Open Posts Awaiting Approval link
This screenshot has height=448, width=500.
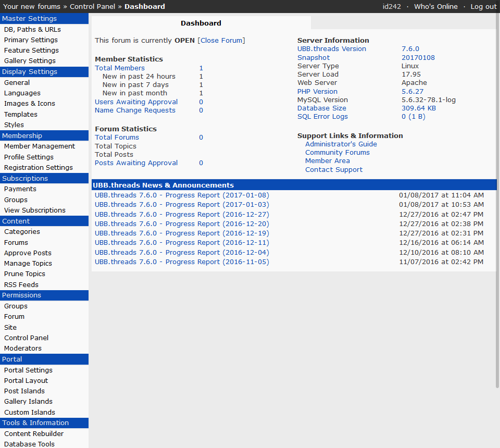136,163
